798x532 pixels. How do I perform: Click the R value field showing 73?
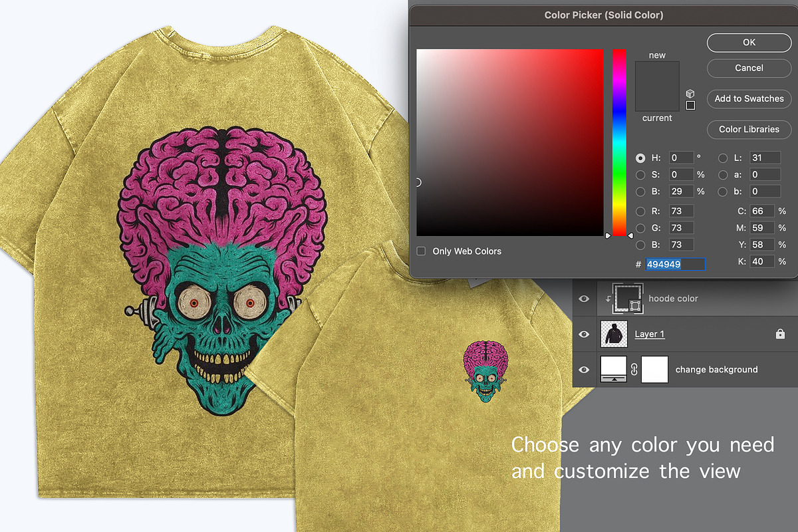[x=681, y=211]
